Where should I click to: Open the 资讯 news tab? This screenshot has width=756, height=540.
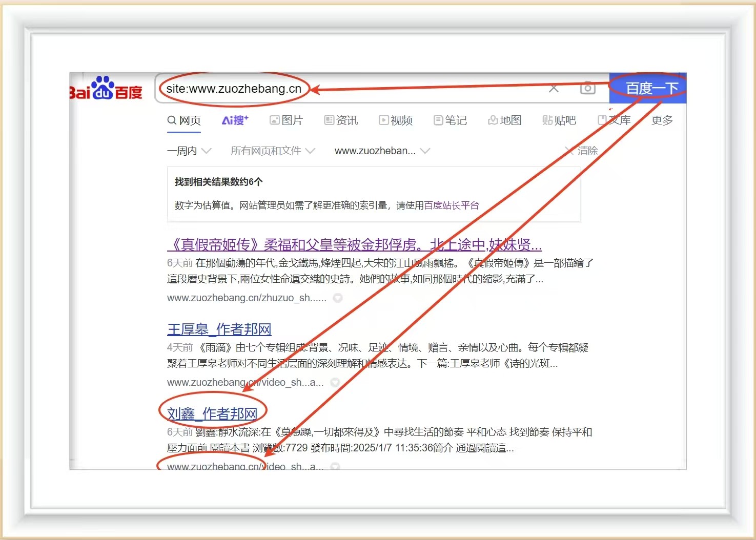[341, 120]
